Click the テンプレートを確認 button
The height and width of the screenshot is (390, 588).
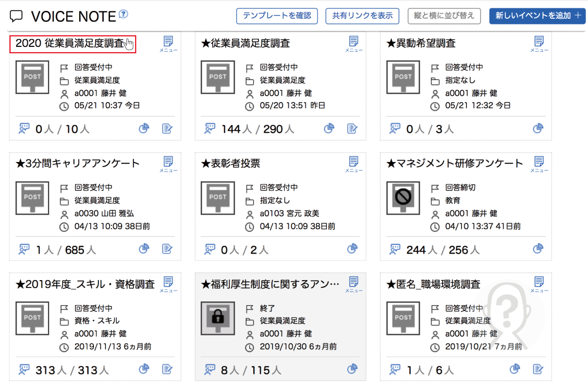click(277, 16)
